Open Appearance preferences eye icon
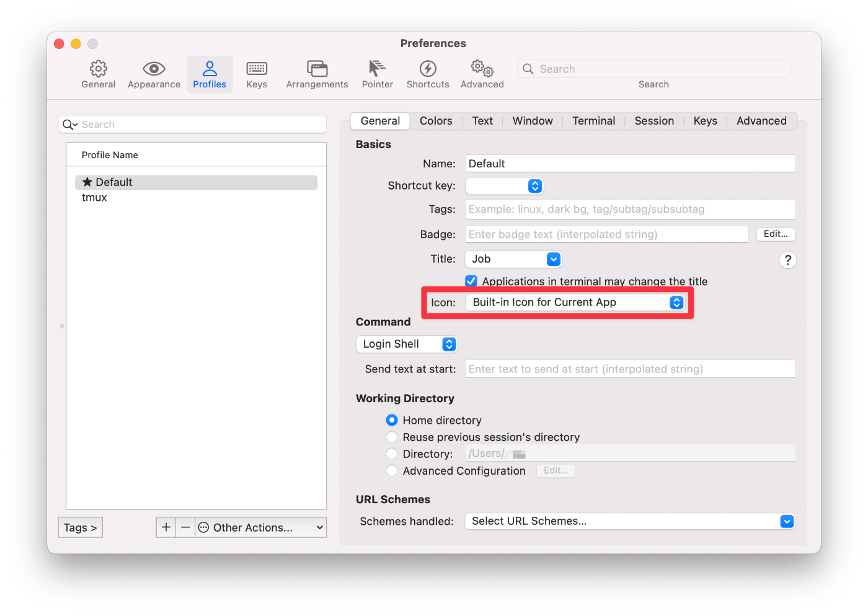This screenshot has width=868, height=616. (x=154, y=68)
